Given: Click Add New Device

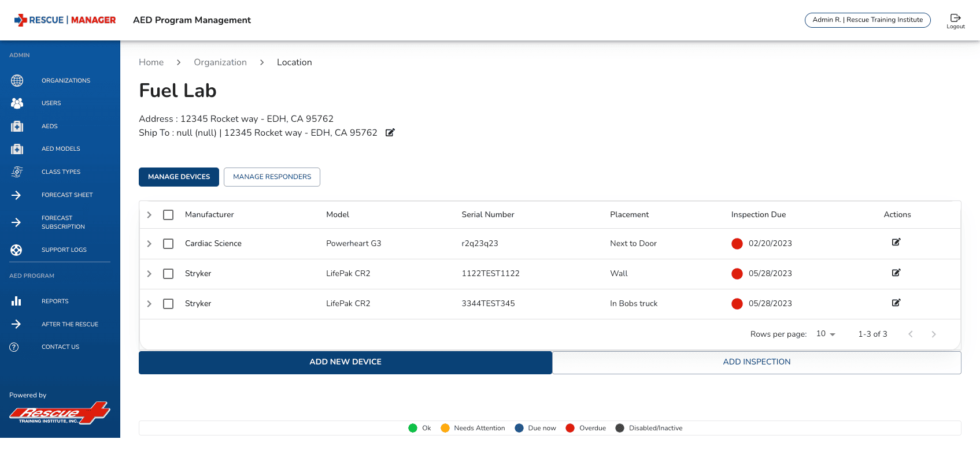Looking at the screenshot, I should coord(345,362).
